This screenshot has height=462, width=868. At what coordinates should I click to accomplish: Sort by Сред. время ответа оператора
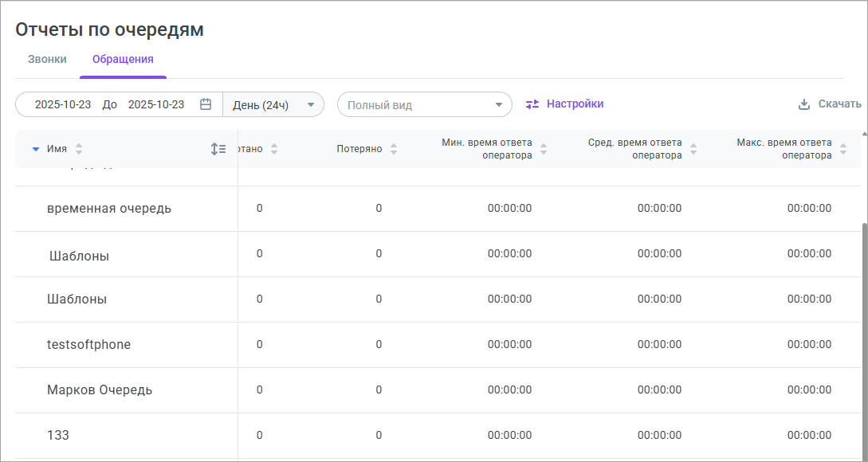693,149
